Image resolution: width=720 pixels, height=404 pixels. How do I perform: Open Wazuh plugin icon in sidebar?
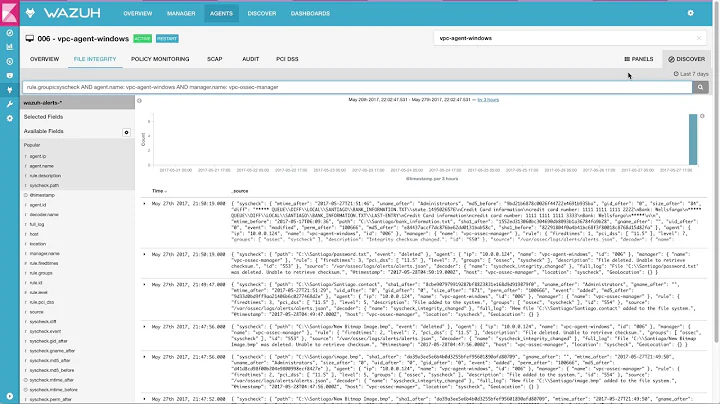click(10, 90)
